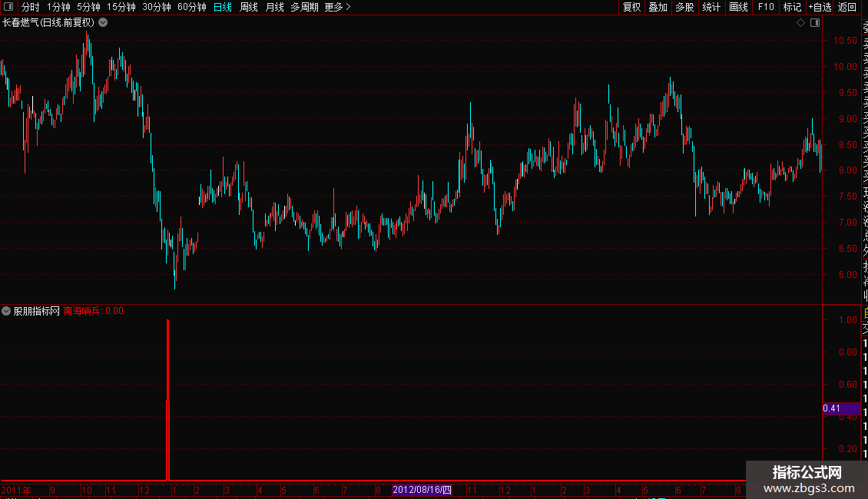The height and width of the screenshot is (499, 868).
Task: Click the 长春燃气(日线.前复权) title
Action: [x=48, y=23]
